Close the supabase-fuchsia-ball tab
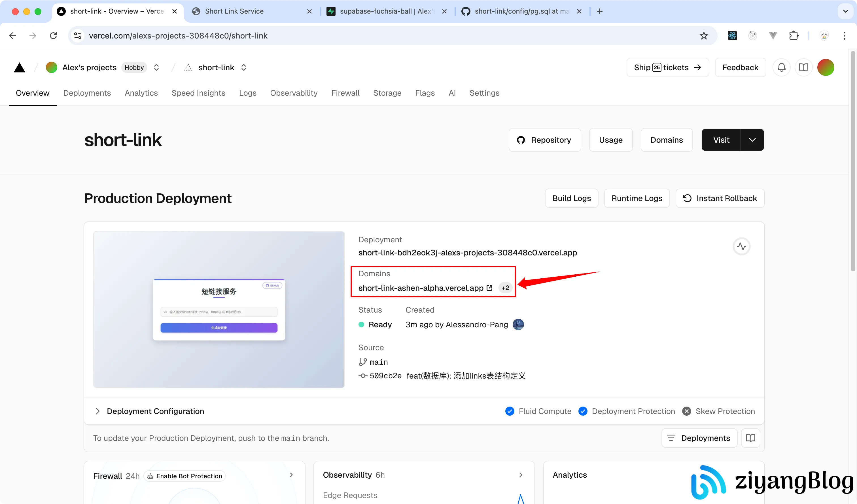This screenshot has width=857, height=504. point(444,11)
